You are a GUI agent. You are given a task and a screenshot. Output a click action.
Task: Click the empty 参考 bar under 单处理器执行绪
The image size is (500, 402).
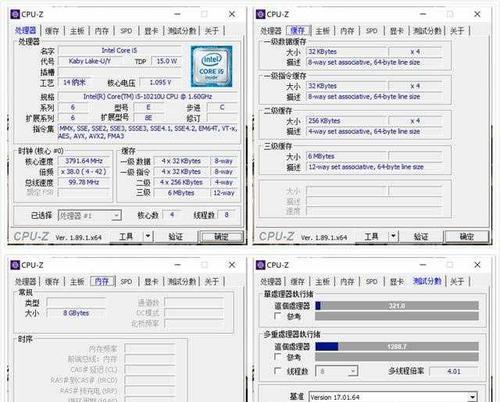coord(397,316)
